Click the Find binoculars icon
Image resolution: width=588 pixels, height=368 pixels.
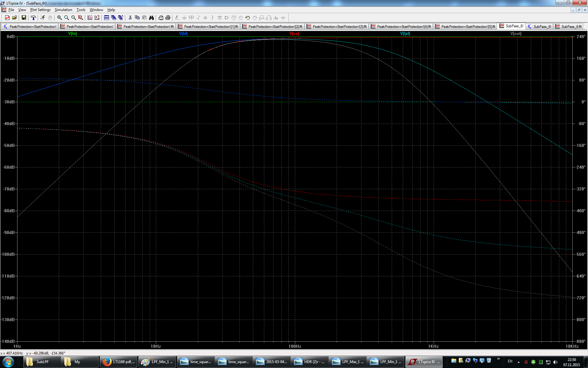point(151,18)
